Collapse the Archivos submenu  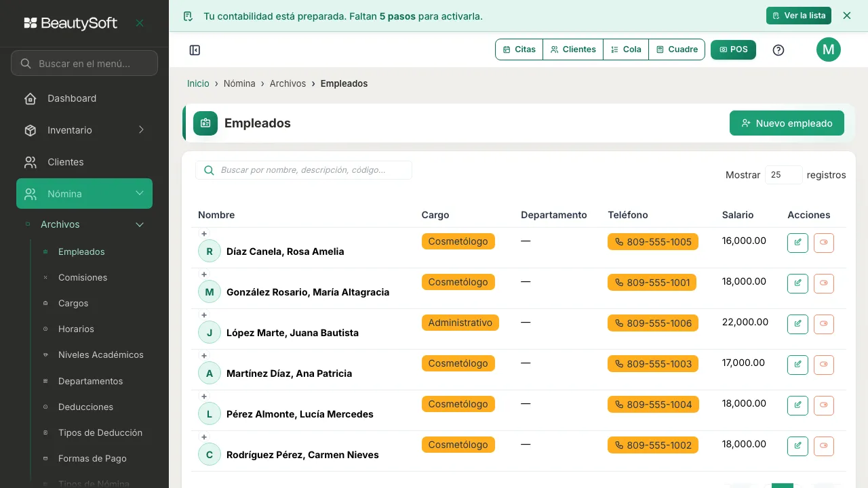coord(84,224)
